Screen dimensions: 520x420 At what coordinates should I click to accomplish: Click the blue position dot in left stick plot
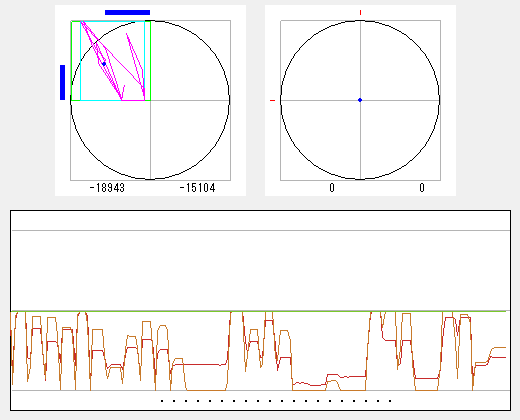104,64
